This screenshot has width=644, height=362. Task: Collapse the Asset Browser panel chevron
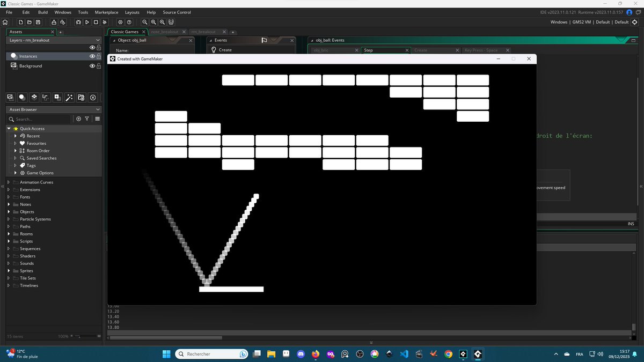pos(98,109)
